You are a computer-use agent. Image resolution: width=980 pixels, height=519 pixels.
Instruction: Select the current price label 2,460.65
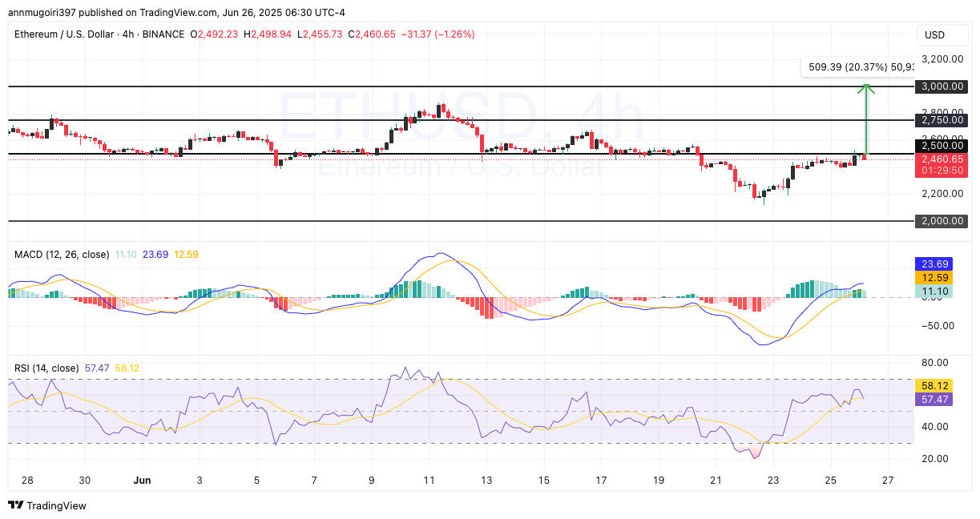click(x=941, y=159)
